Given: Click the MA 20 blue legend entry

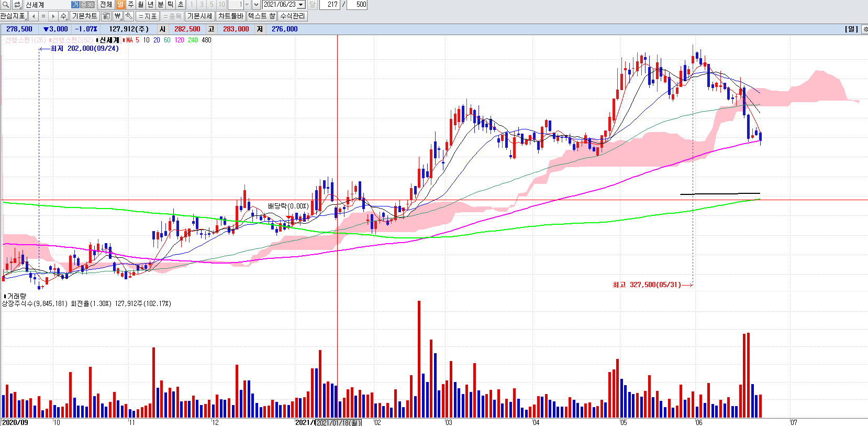Looking at the screenshot, I should (x=157, y=40).
